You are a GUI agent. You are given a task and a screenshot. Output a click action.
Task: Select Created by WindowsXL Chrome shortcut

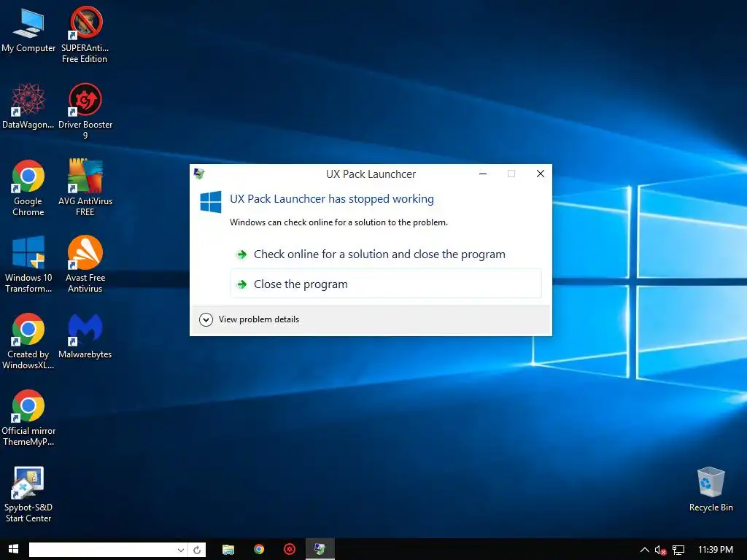click(28, 341)
